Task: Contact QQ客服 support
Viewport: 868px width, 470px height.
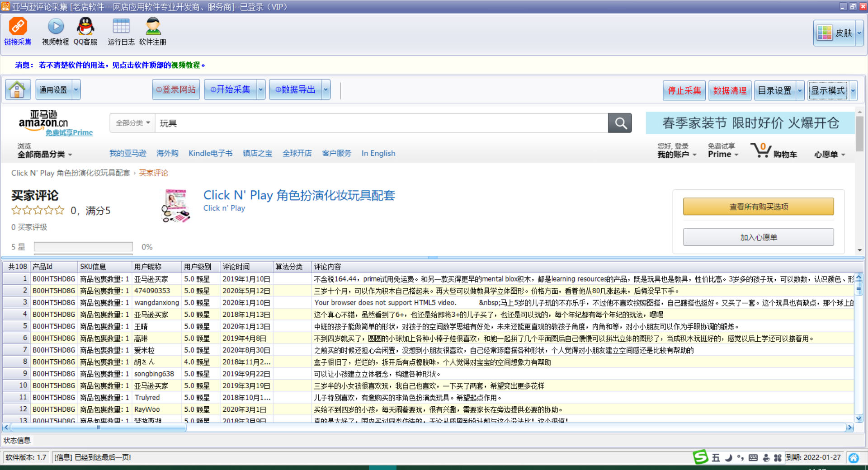Action: click(x=85, y=32)
